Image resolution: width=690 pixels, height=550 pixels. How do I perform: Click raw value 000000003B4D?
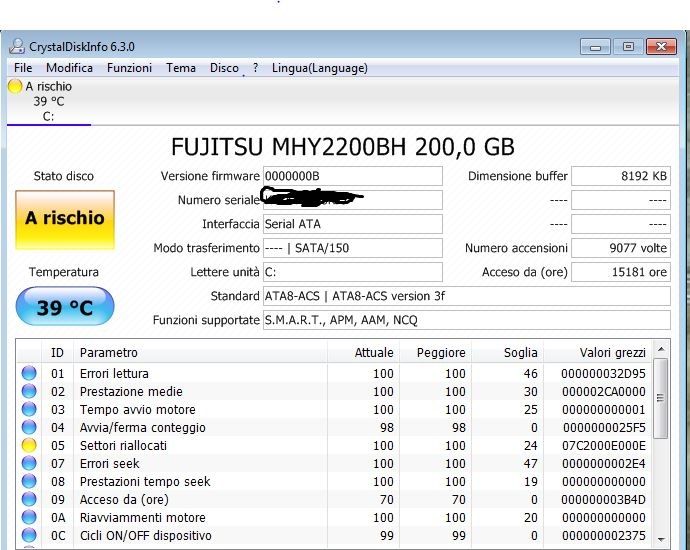click(603, 500)
